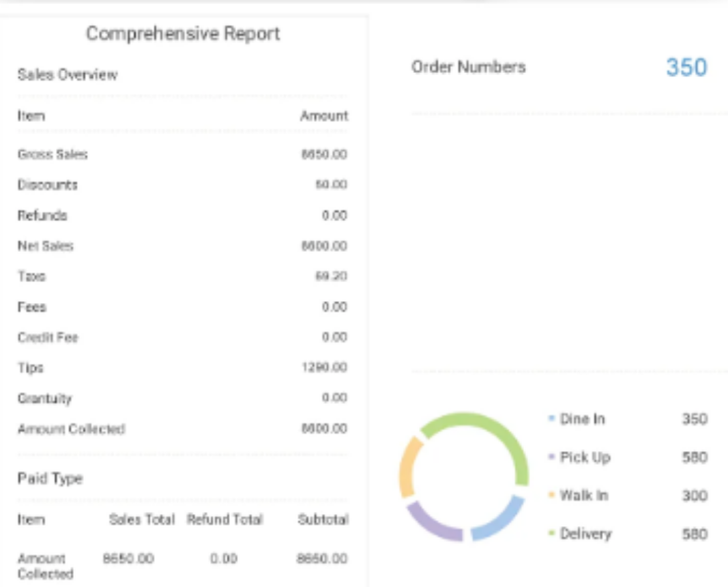This screenshot has height=587, width=728.
Task: Click the purple Pick Up legend marker
Action: pos(551,457)
